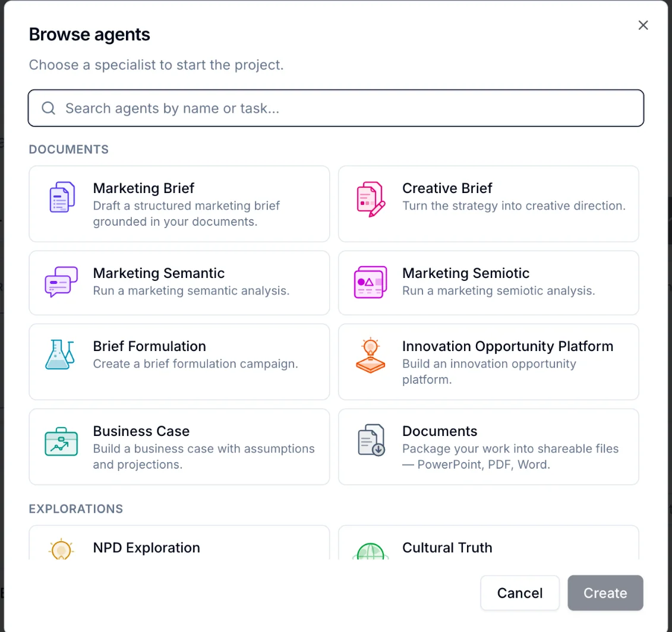This screenshot has width=672, height=632.
Task: Click the Cultural Truth globe icon
Action: pyautogui.click(x=371, y=551)
